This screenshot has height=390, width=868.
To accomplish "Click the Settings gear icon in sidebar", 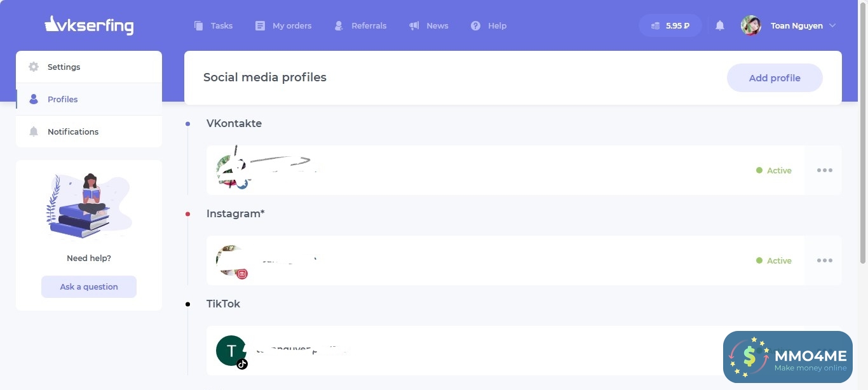I will click(34, 67).
